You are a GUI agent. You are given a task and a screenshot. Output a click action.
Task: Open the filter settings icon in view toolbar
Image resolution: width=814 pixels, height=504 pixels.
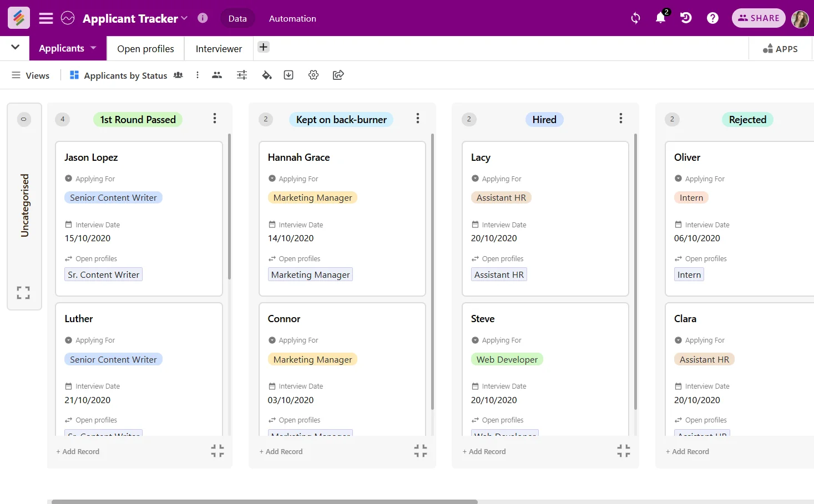click(241, 74)
